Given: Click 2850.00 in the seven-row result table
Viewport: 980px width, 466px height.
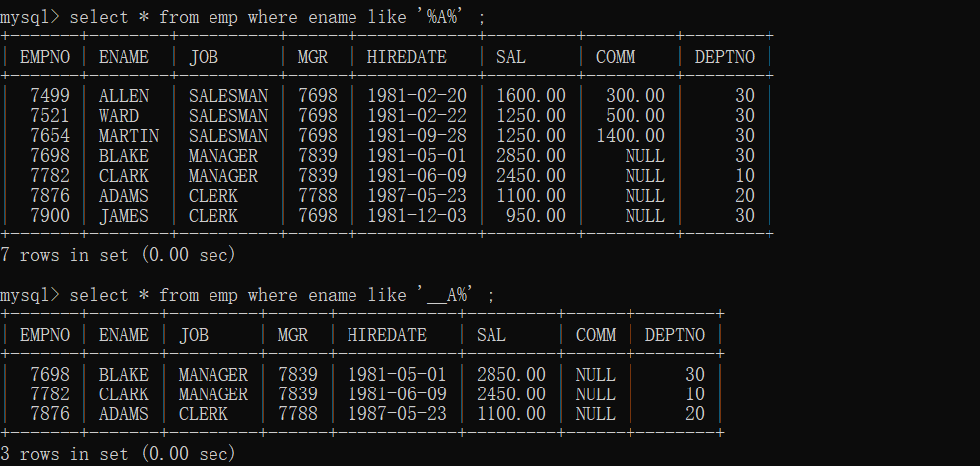Looking at the screenshot, I should pos(531,156).
